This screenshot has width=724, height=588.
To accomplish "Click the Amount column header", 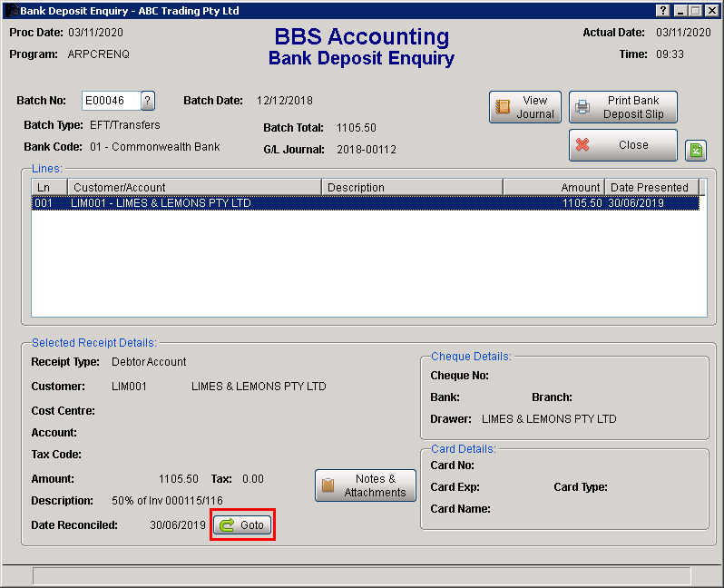I will pos(554,187).
